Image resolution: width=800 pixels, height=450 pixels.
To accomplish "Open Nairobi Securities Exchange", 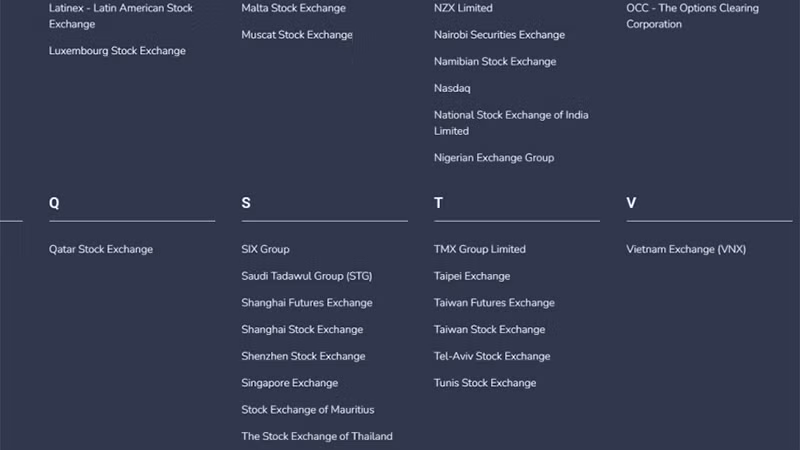I will click(x=499, y=35).
